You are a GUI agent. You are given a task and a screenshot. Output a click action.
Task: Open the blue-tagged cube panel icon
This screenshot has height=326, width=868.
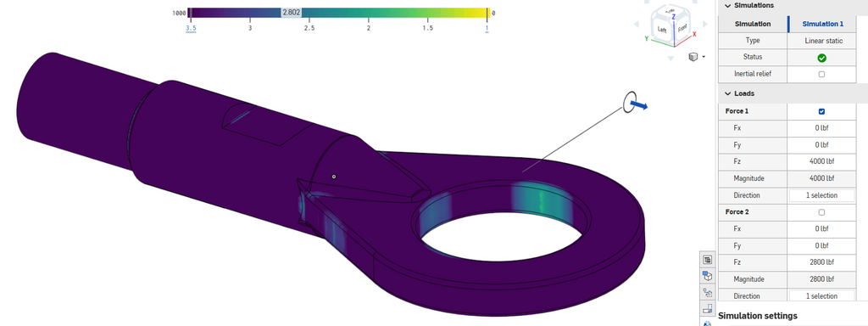point(707,276)
